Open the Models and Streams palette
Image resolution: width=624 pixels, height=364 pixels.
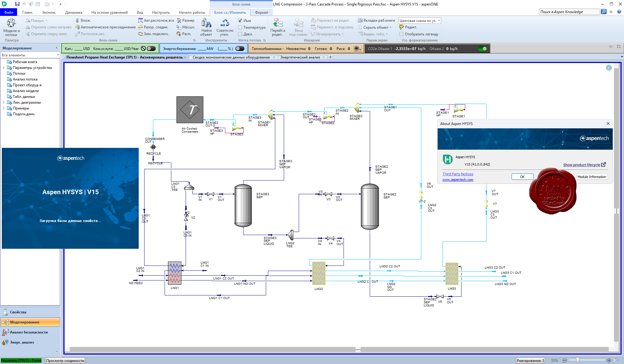pos(11,27)
